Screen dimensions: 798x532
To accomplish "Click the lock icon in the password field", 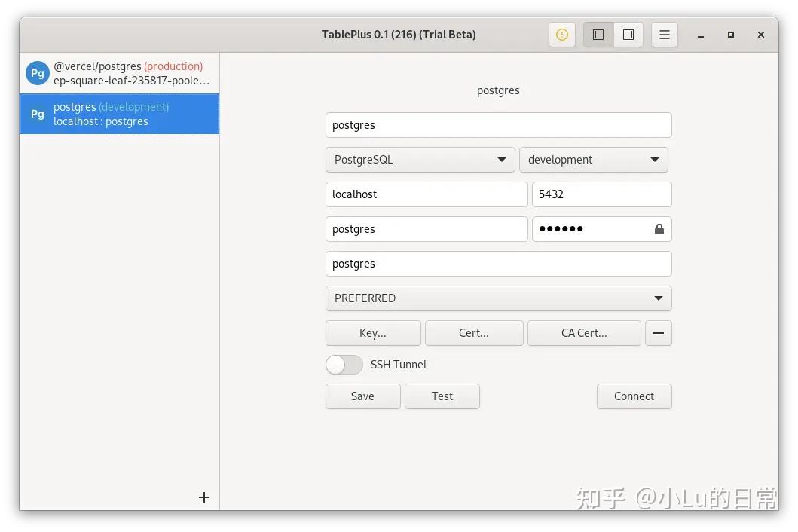I will 659,228.
